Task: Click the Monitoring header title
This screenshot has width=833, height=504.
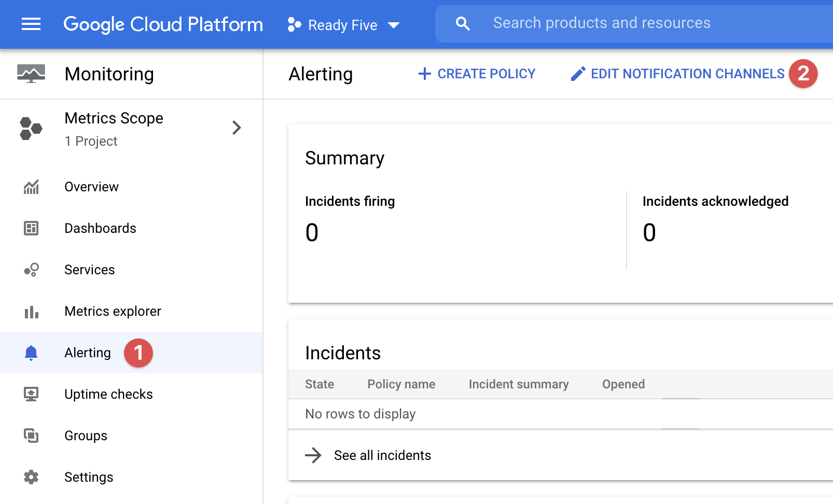Action: 109,74
